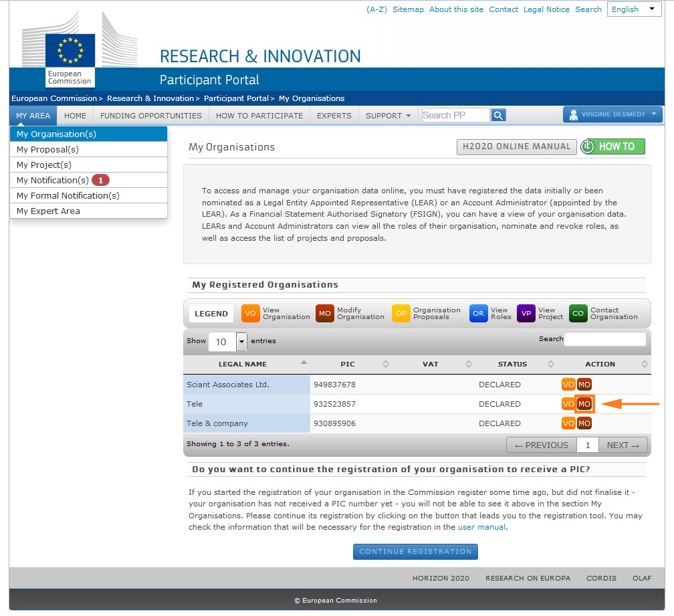
Task: Click the magnifying glass search icon
Action: tap(499, 116)
